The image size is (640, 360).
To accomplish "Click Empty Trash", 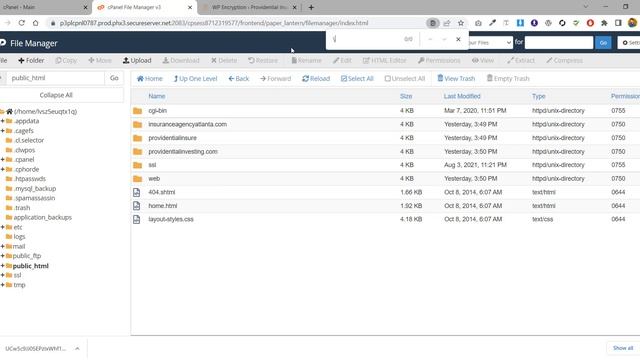I will click(x=508, y=78).
